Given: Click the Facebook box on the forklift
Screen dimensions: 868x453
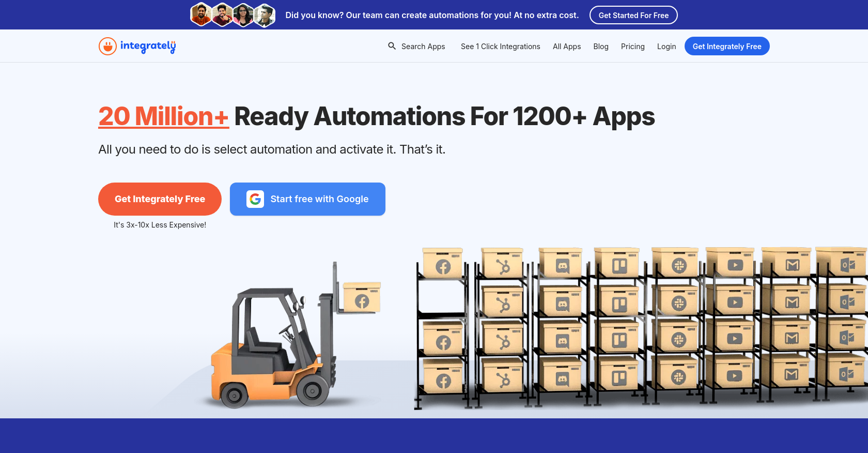Looking at the screenshot, I should click(x=362, y=297).
